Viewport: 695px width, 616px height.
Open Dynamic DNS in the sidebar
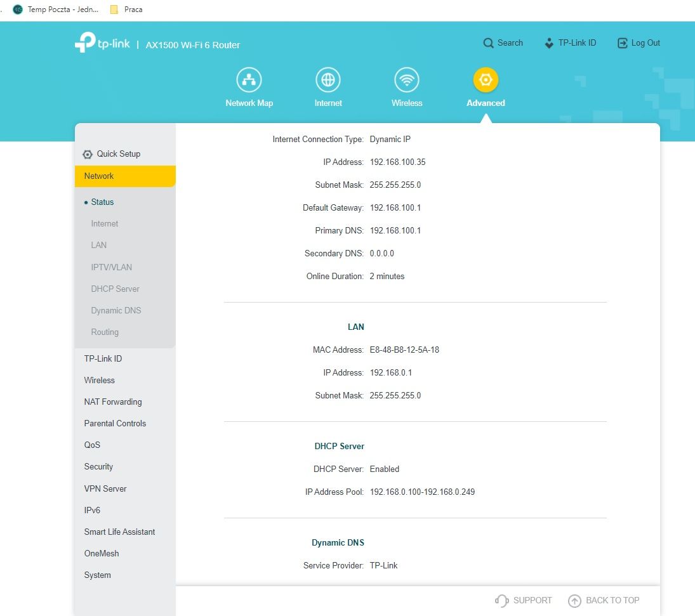click(116, 311)
